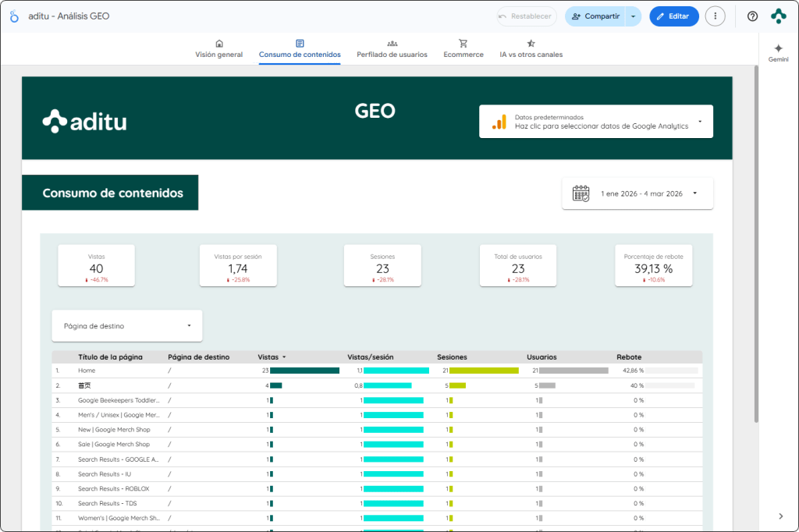Click the Google Analytics data source icon
799x532 pixels.
tap(499, 122)
